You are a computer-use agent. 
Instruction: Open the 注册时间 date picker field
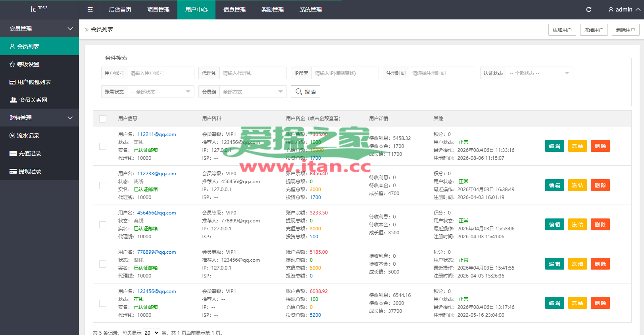[x=442, y=73]
